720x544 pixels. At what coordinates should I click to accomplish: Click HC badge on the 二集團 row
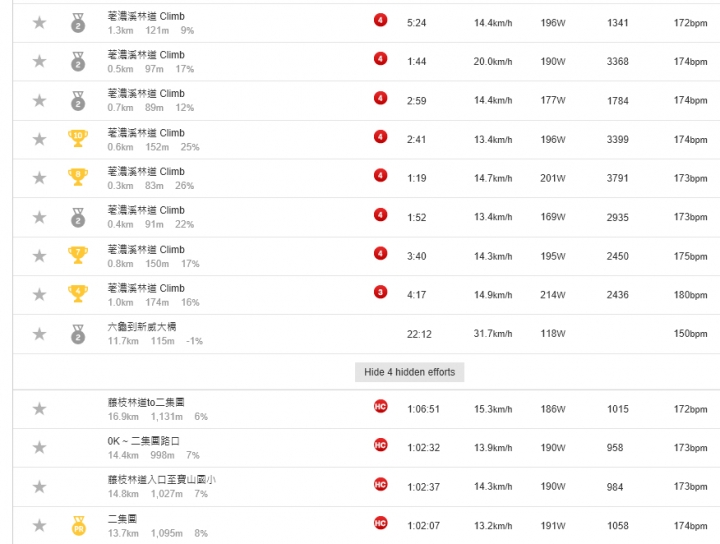(380, 523)
